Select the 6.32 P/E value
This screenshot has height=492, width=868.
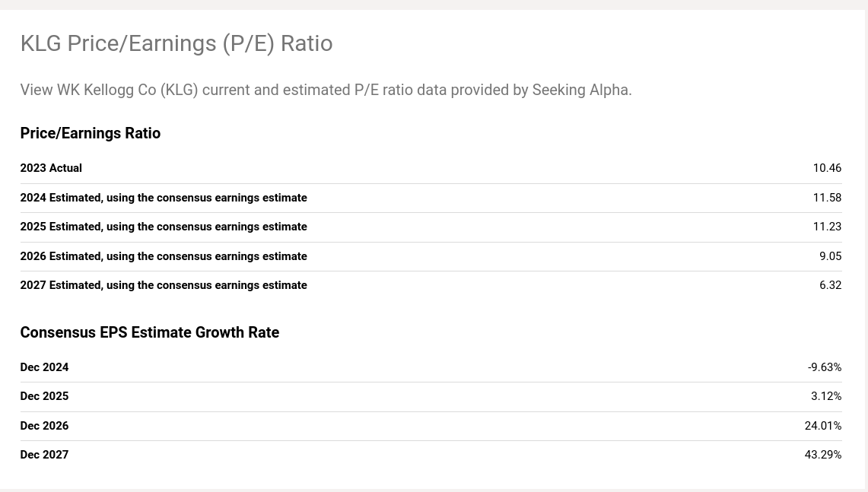(x=830, y=285)
